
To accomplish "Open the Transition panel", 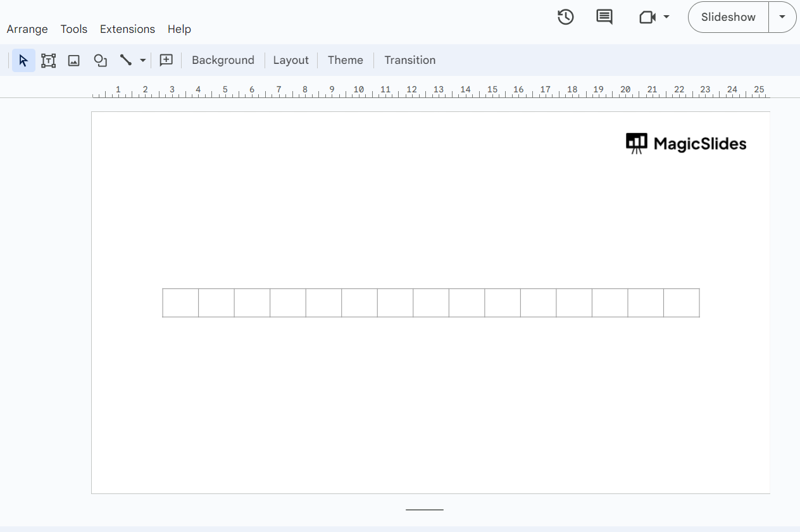I will coord(410,60).
